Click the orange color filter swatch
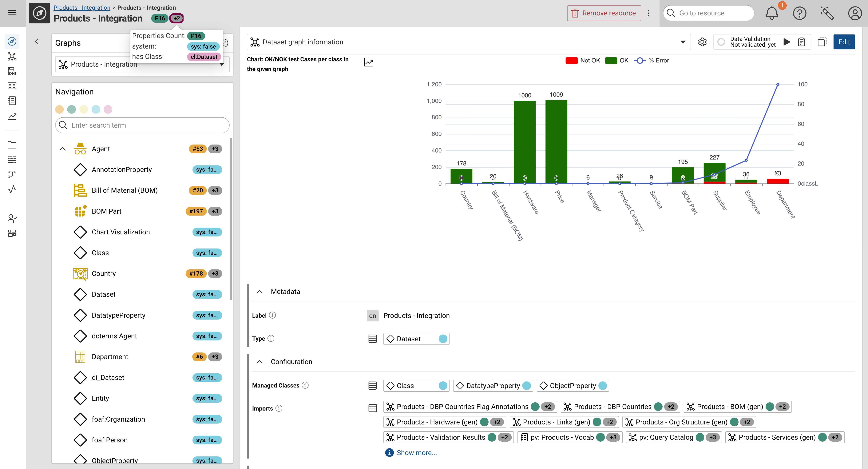The width and height of the screenshot is (868, 469). coord(60,109)
